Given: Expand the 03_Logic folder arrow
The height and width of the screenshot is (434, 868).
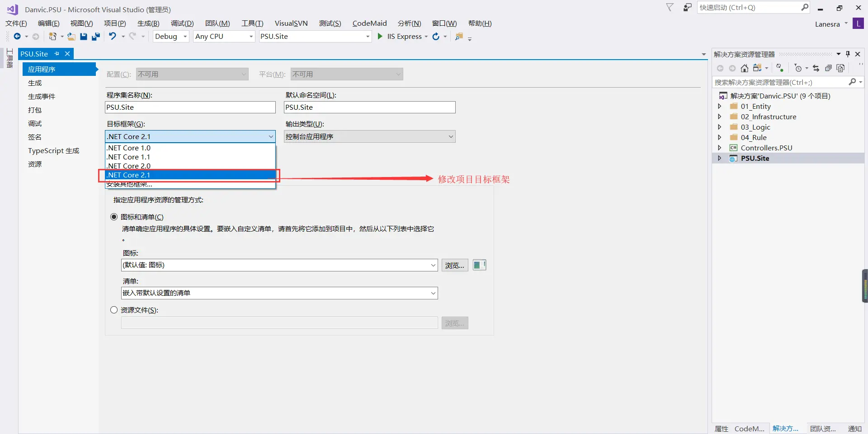Looking at the screenshot, I should [719, 127].
